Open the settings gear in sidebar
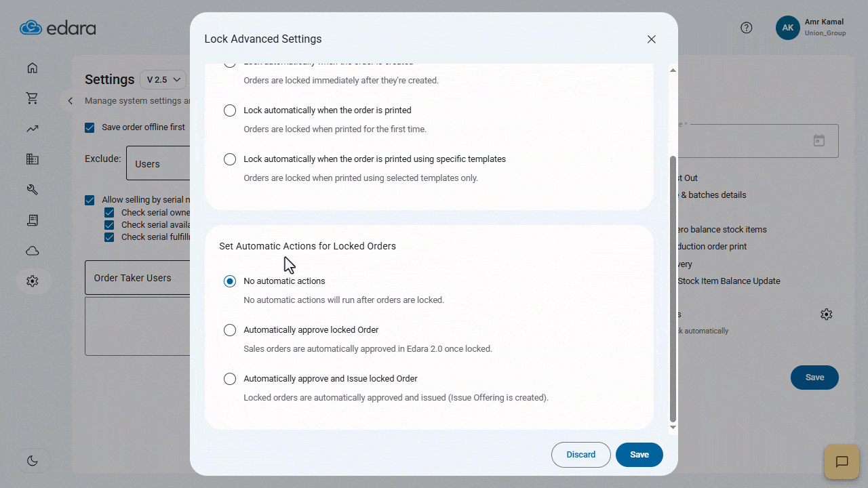 32,281
